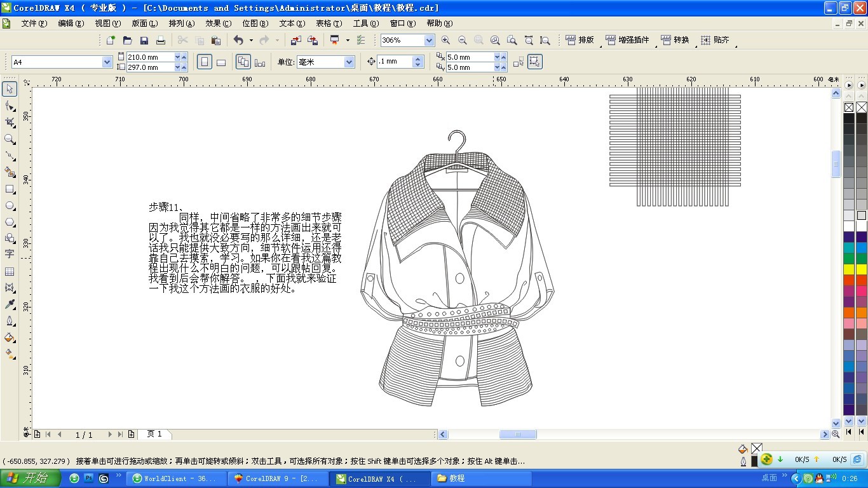Open Windows 开始 start button
This screenshot has height=488, width=868.
click(31, 478)
